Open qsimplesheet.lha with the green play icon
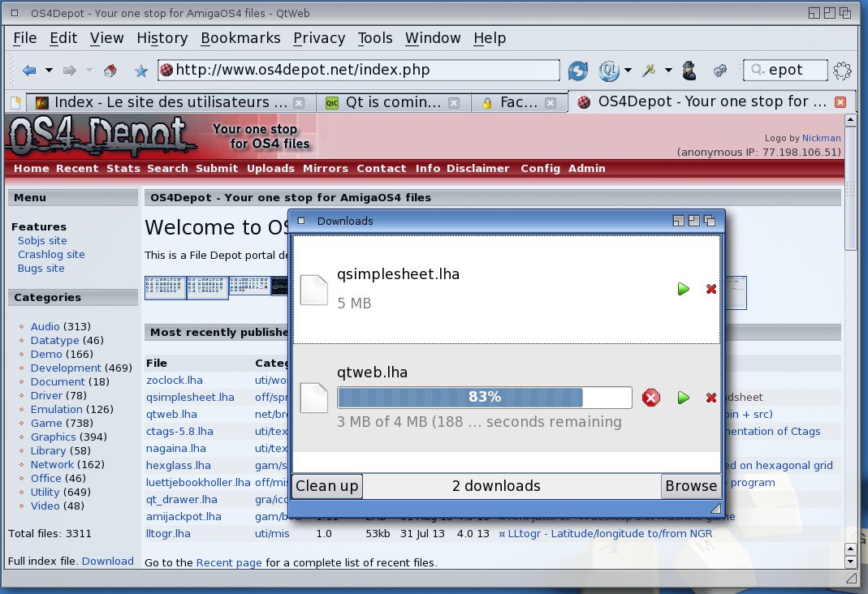The image size is (868, 594). (683, 289)
